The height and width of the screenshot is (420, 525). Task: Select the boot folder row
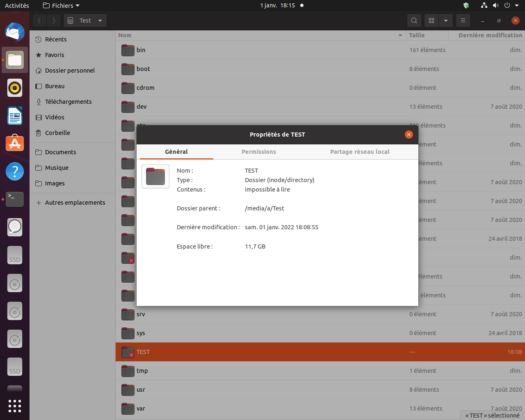point(320,69)
